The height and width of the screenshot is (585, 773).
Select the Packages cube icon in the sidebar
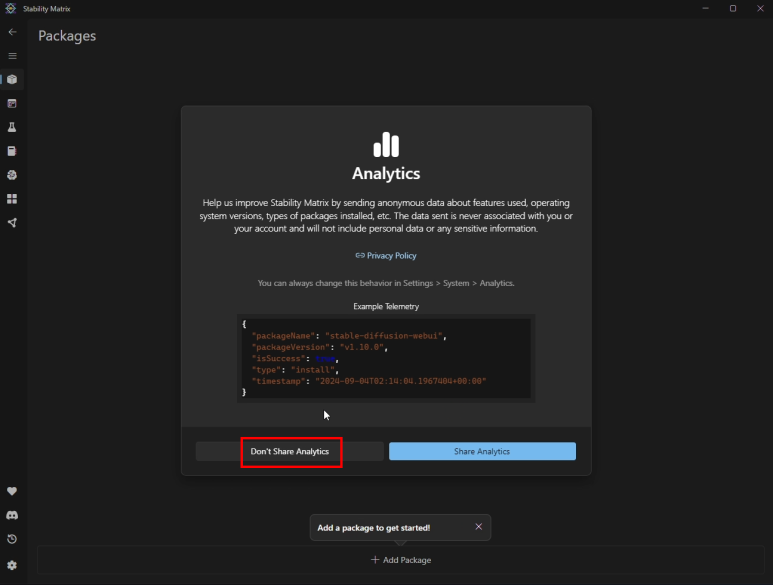click(12, 79)
